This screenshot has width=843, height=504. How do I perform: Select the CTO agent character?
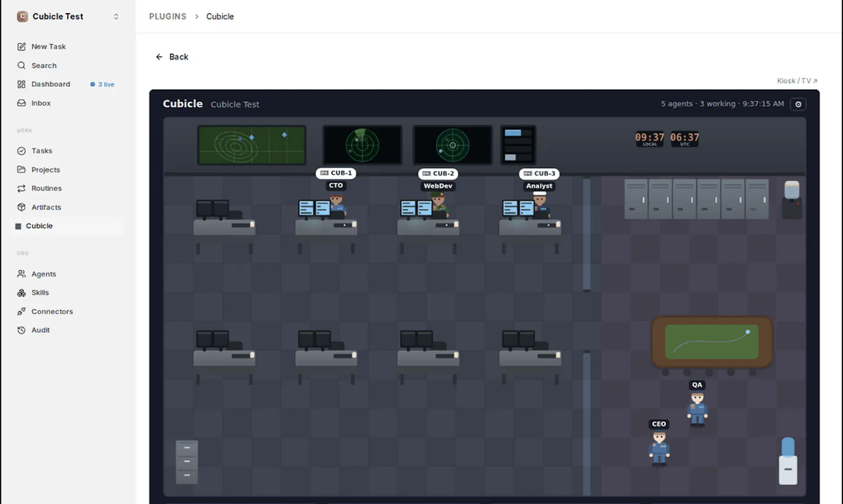(x=337, y=206)
